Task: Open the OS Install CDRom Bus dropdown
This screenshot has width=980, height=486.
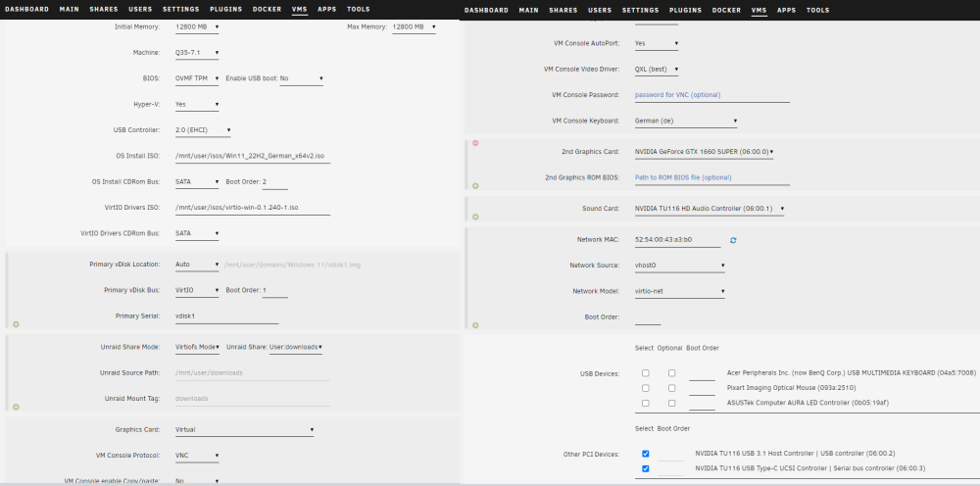Action: [197, 182]
